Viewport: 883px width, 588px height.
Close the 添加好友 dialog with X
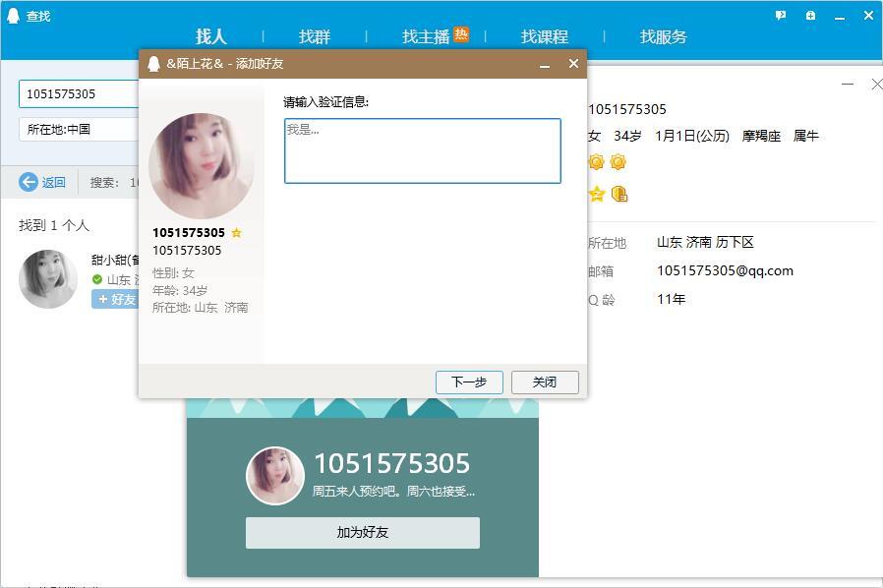[573, 63]
